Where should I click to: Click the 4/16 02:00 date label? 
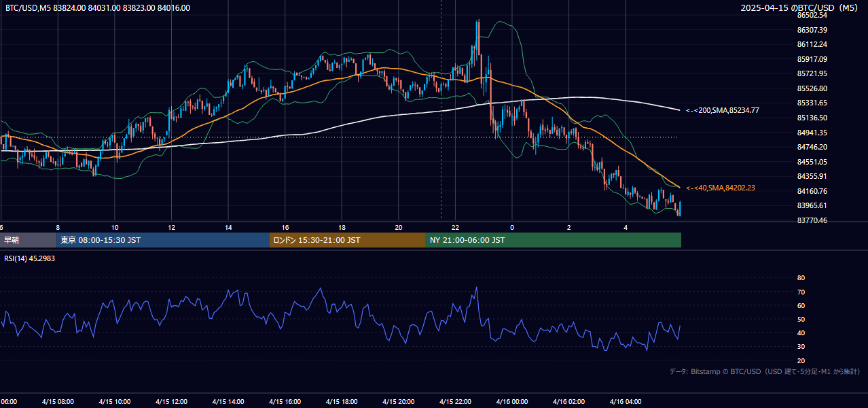568,401
